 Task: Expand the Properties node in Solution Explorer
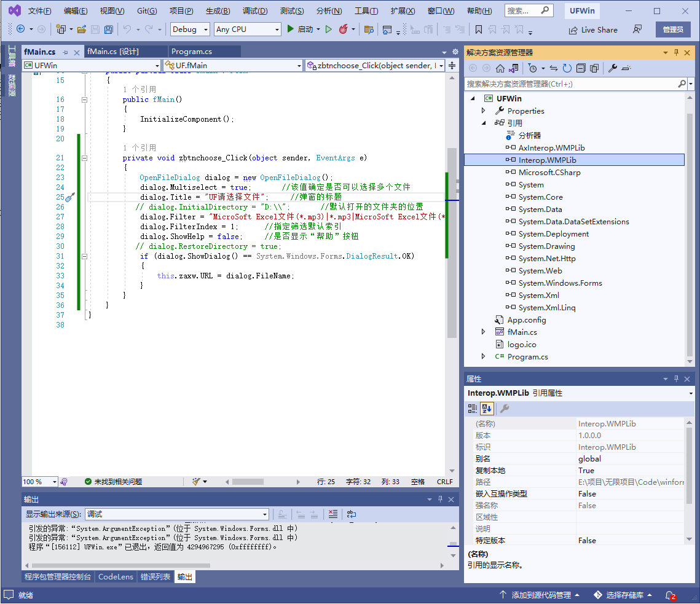(x=484, y=110)
